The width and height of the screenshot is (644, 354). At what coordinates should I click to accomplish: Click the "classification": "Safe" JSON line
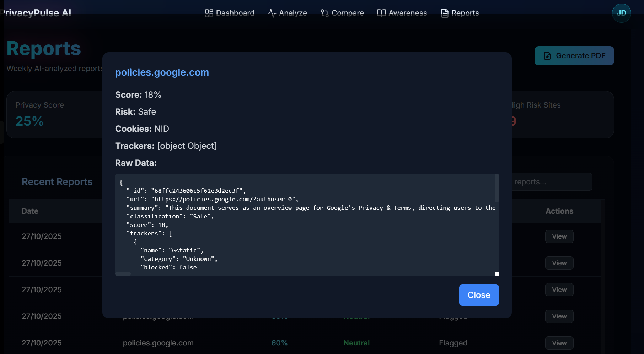point(170,217)
